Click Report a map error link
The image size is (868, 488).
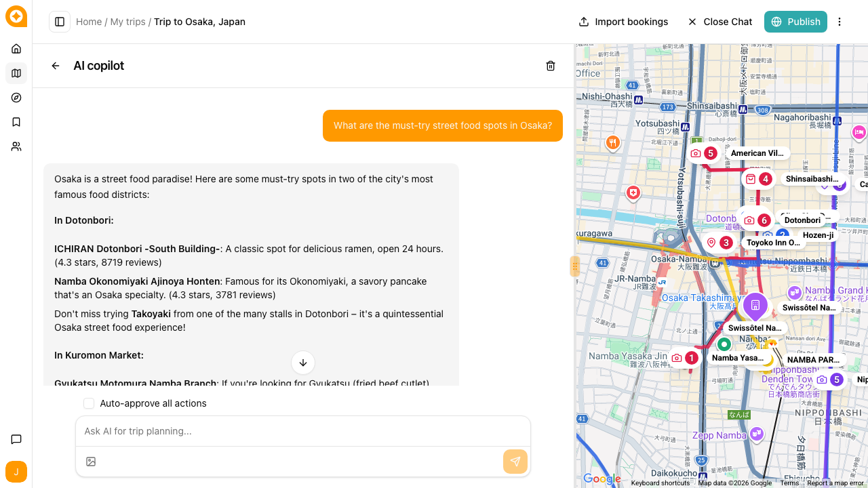(835, 483)
